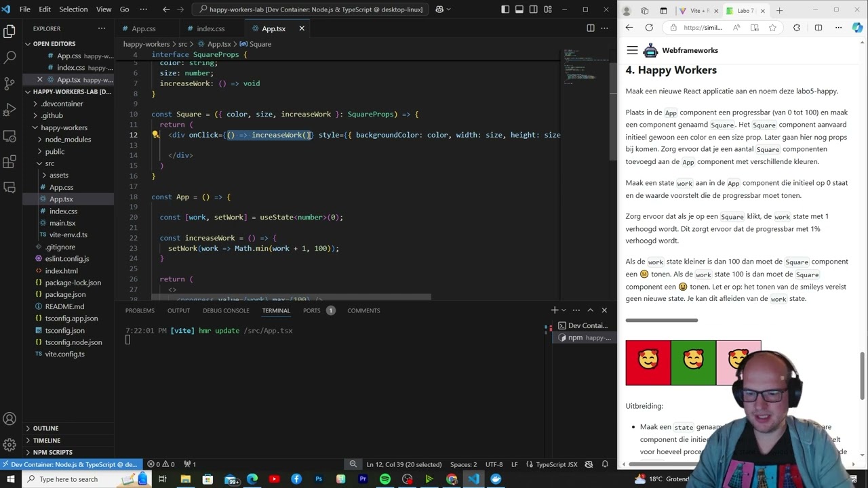868x488 pixels.
Task: Click the UTF-8 encoding indicator
Action: click(494, 464)
